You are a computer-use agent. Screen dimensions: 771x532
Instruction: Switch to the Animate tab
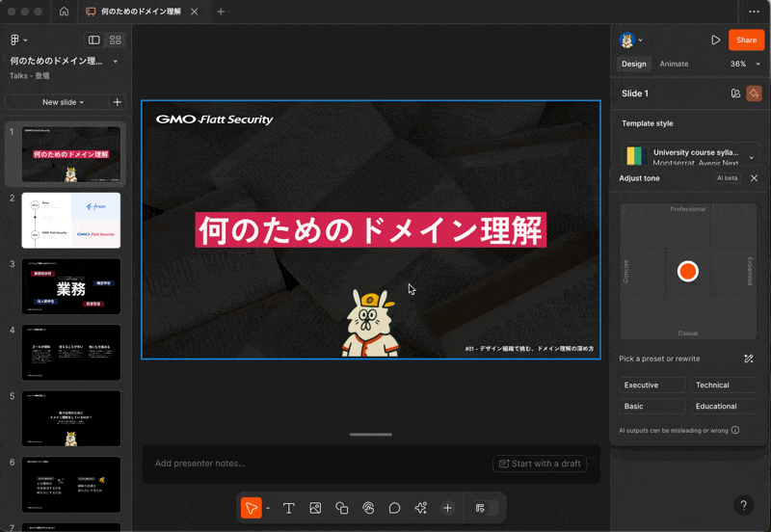pyautogui.click(x=674, y=64)
